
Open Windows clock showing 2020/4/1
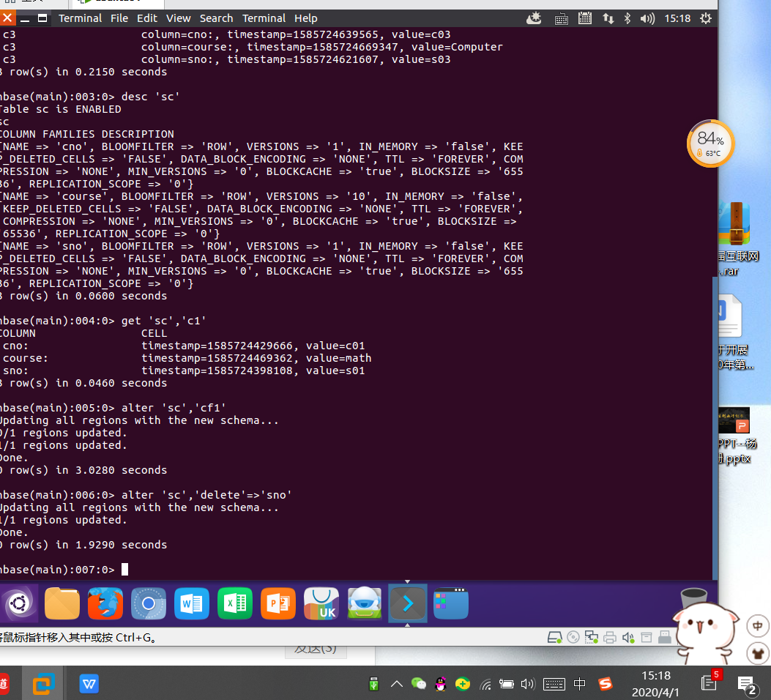tap(655, 684)
